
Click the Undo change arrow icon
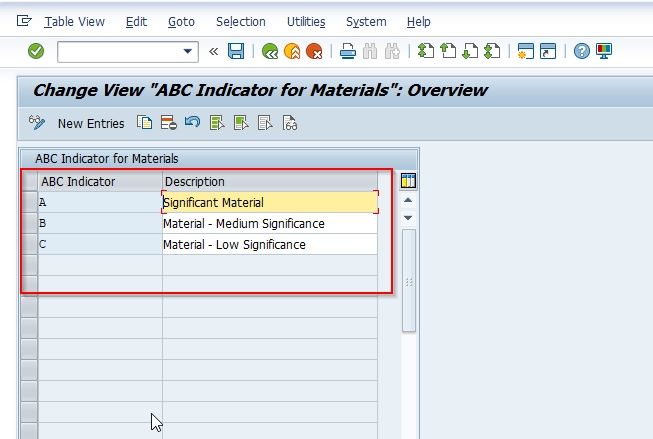click(x=192, y=122)
